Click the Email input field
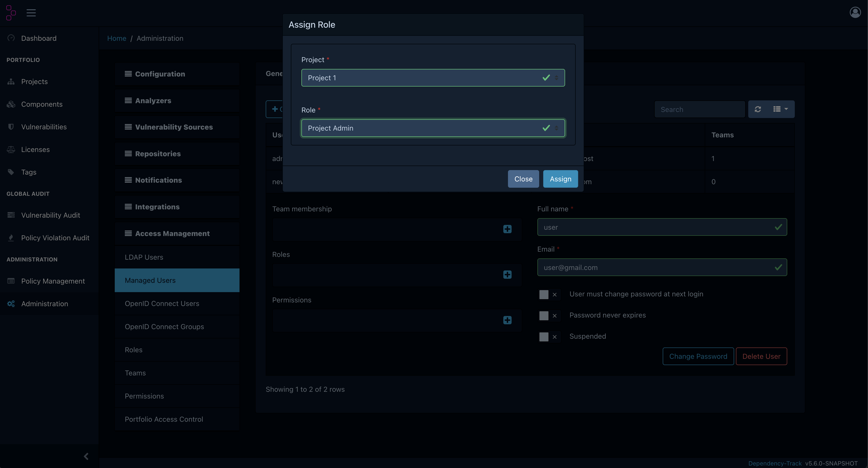This screenshot has width=868, height=468. point(662,267)
